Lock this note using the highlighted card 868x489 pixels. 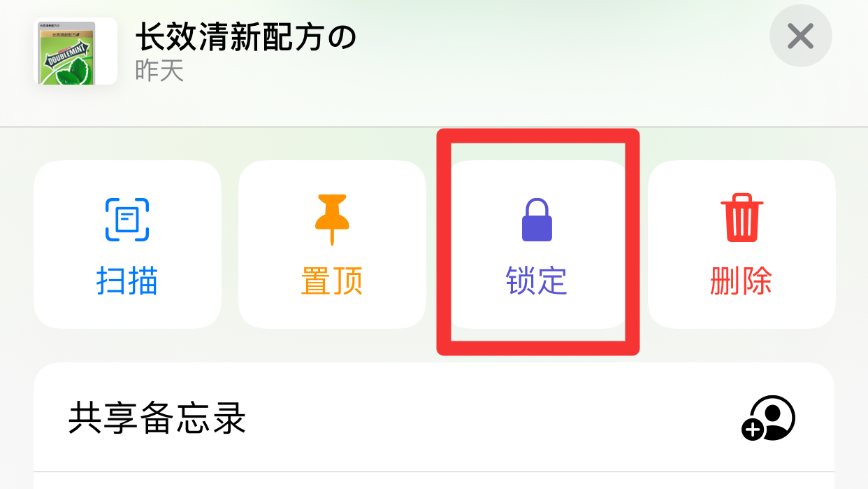(x=537, y=244)
